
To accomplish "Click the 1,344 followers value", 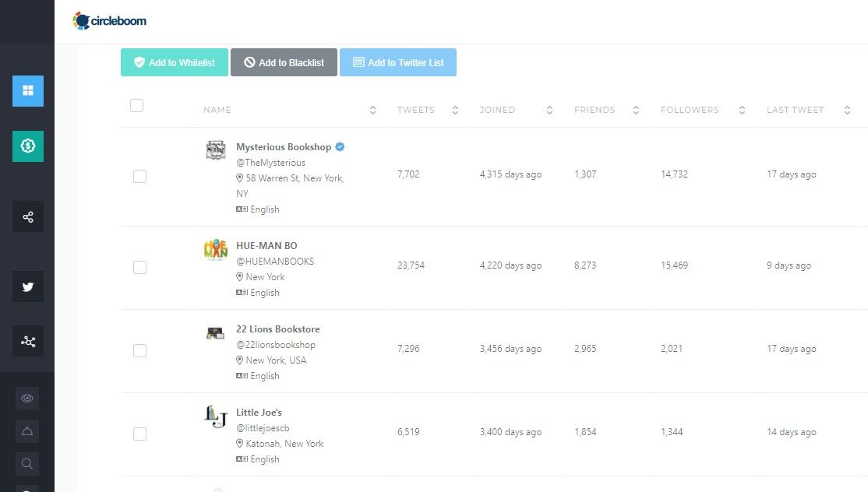I will click(672, 432).
